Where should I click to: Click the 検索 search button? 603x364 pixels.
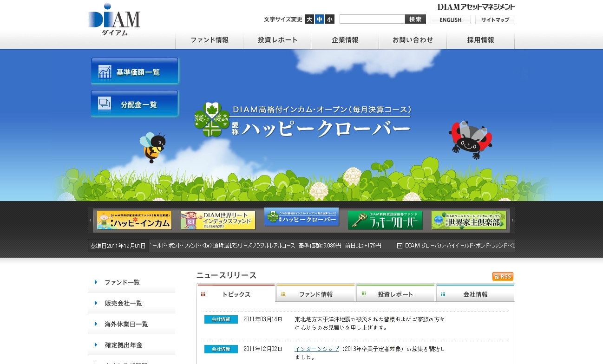[415, 19]
